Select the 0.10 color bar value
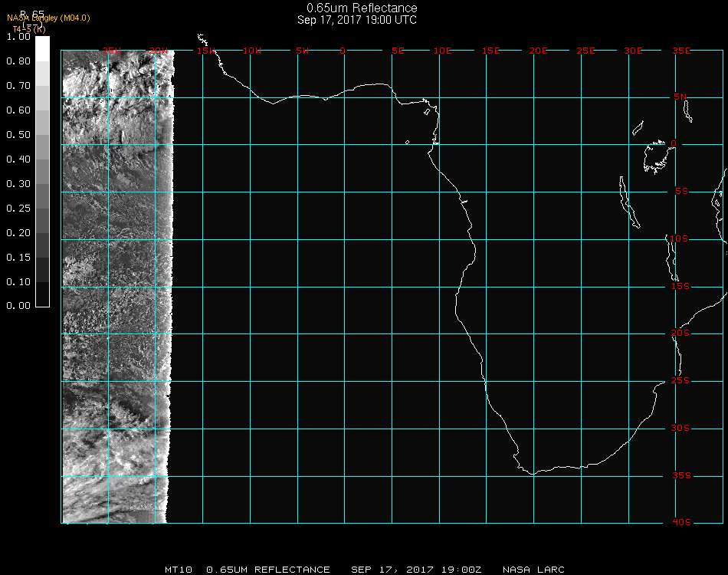The width and height of the screenshot is (728, 575). (18, 282)
